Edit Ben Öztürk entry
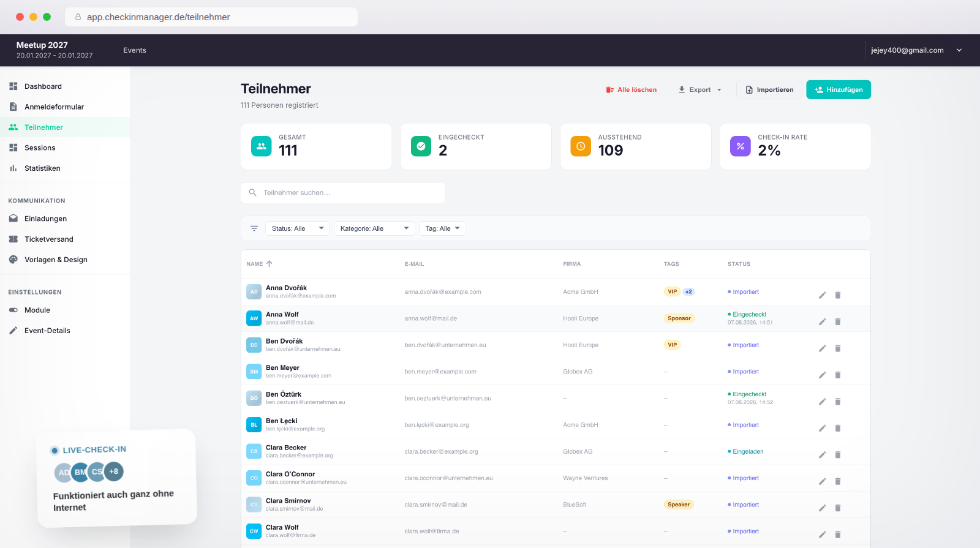The height and width of the screenshot is (548, 980). point(823,402)
